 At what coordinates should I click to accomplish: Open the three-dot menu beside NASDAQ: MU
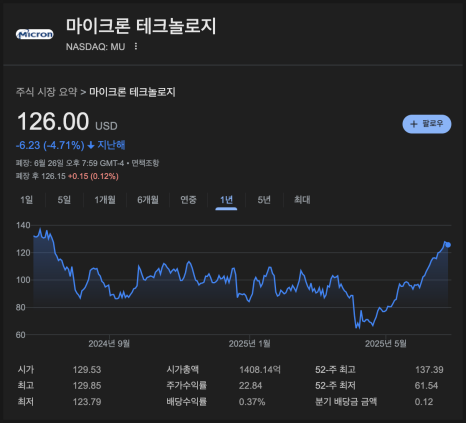point(136,46)
